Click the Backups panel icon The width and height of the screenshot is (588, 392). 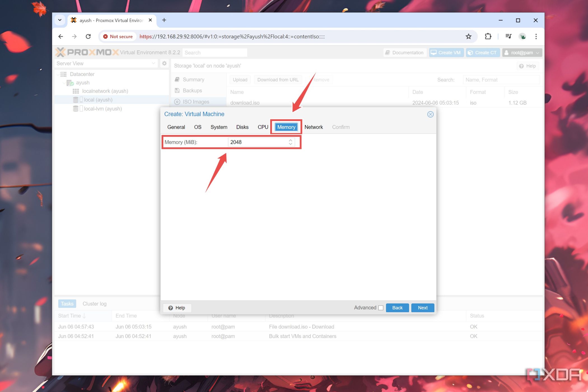(177, 90)
